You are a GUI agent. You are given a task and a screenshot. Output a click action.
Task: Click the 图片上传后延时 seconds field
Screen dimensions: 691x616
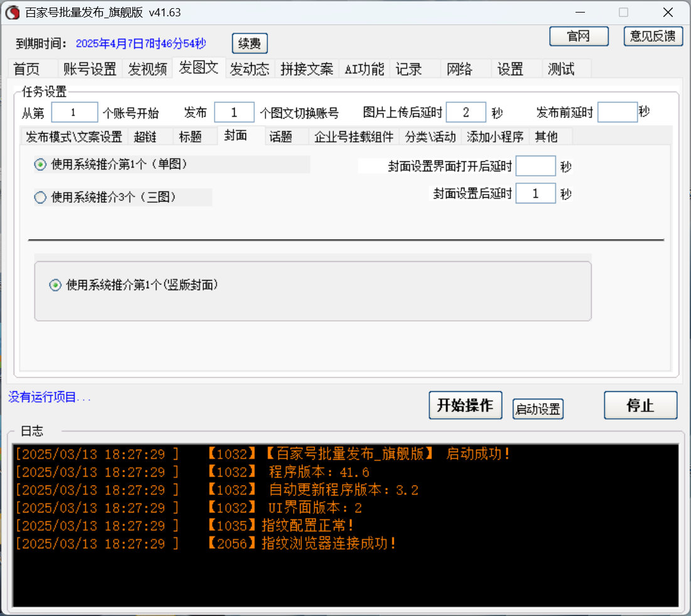(466, 112)
